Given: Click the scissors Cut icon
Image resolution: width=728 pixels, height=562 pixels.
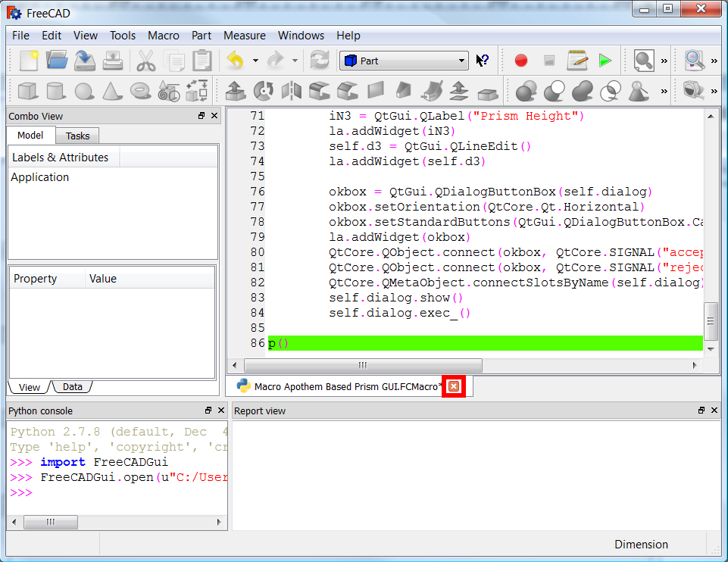Looking at the screenshot, I should point(145,61).
